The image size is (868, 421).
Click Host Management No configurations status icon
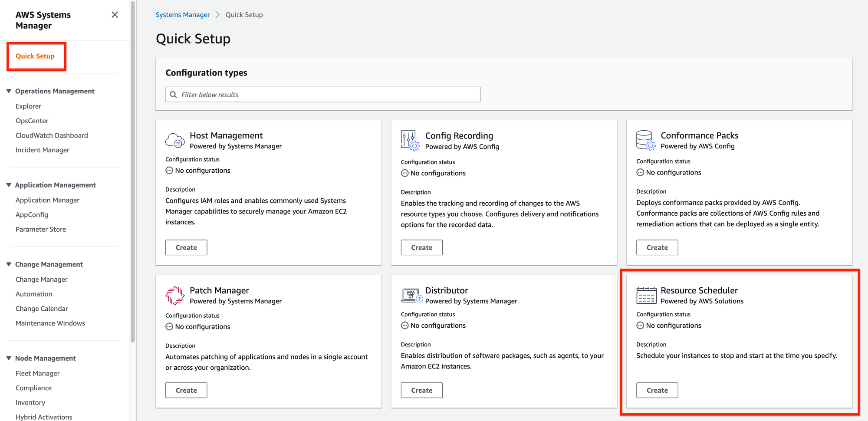(169, 171)
